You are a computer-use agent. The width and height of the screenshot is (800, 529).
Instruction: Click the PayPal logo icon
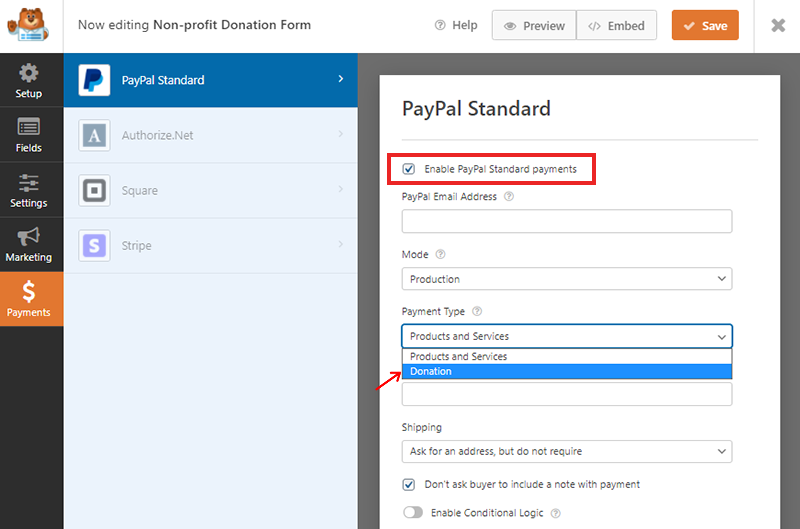(x=94, y=80)
